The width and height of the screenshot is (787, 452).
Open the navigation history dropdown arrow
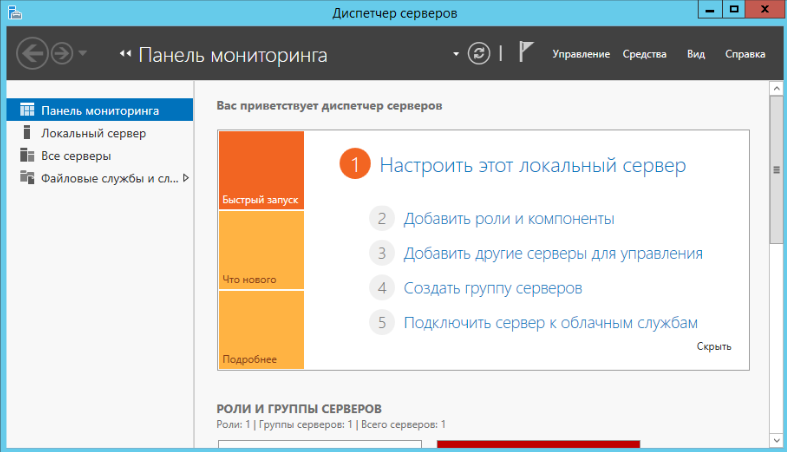point(83,53)
